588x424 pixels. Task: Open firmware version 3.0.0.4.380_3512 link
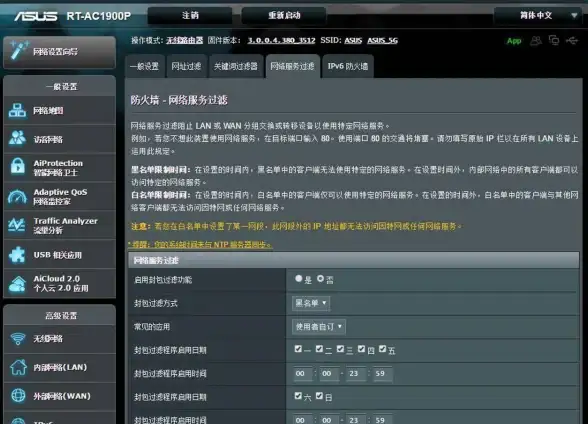[281, 40]
